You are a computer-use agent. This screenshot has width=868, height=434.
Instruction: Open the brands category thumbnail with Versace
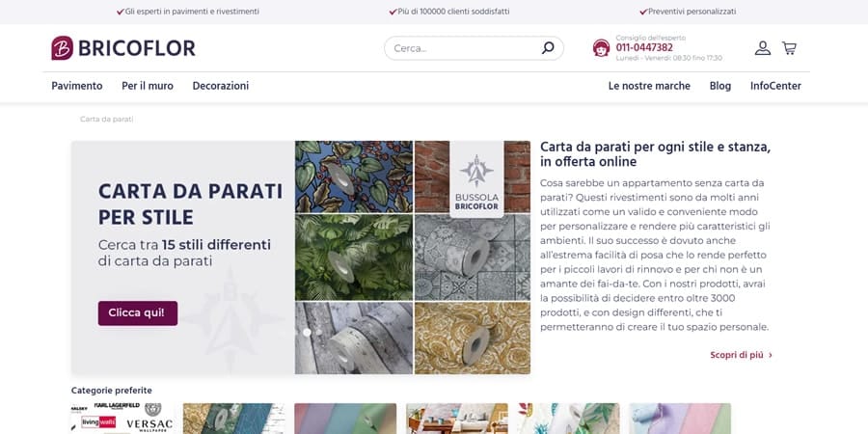[x=122, y=419]
